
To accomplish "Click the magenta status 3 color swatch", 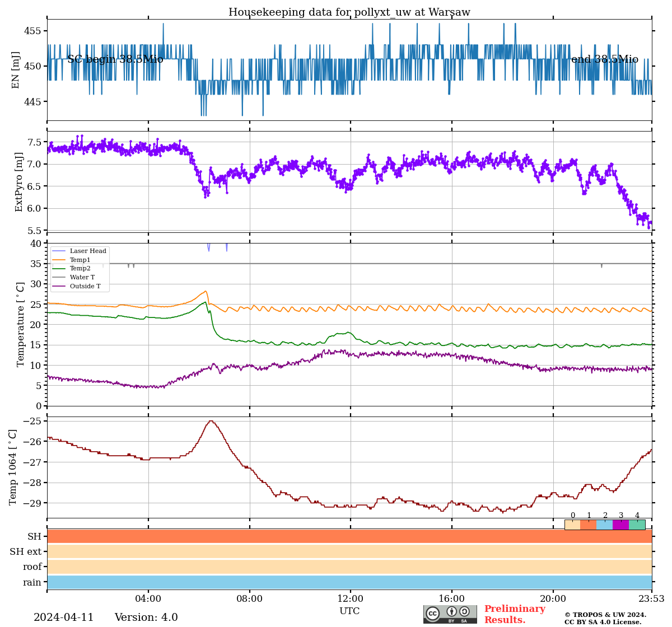I will click(621, 525).
